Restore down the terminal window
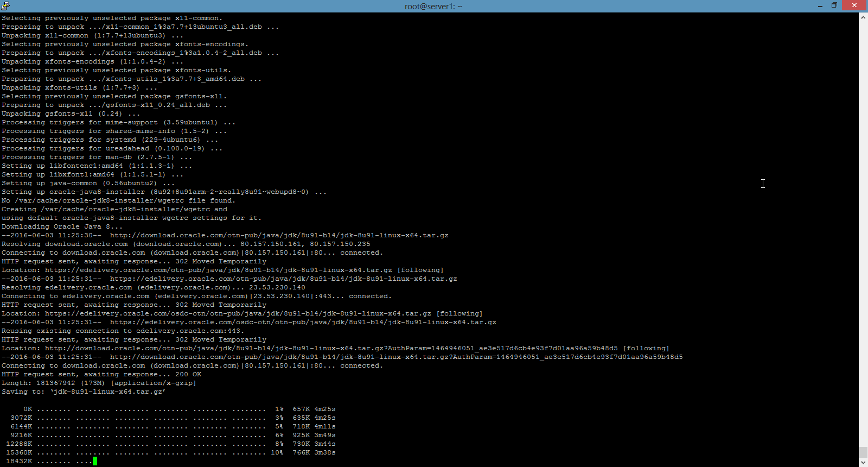The width and height of the screenshot is (868, 467). point(834,6)
